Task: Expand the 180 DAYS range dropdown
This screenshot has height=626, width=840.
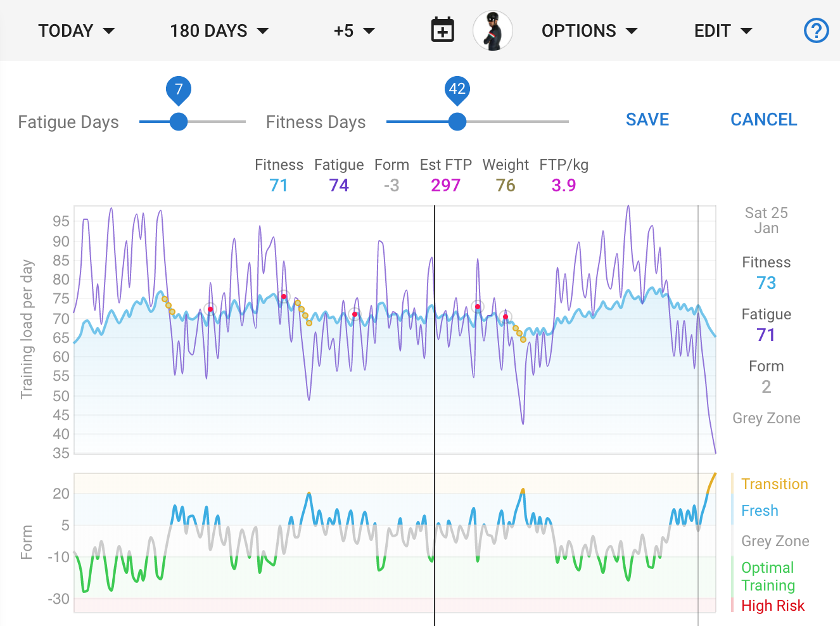Action: [x=219, y=30]
